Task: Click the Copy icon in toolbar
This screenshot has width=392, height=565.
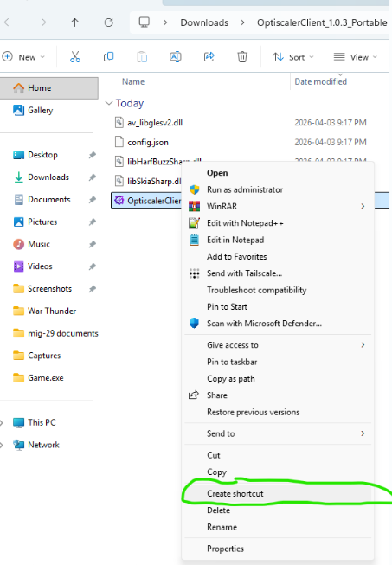Action: coord(108,57)
